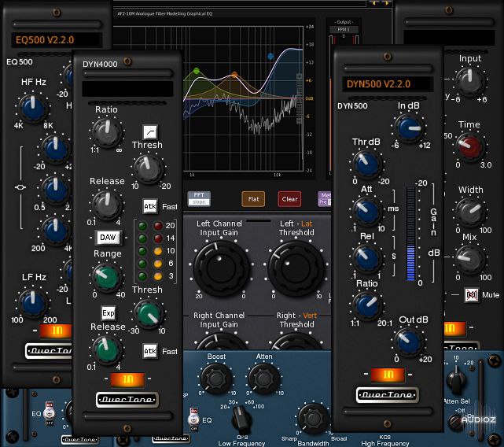This screenshot has height=447, width=504.
Task: Click the green Range knob on DYN4000
Action: click(x=106, y=276)
